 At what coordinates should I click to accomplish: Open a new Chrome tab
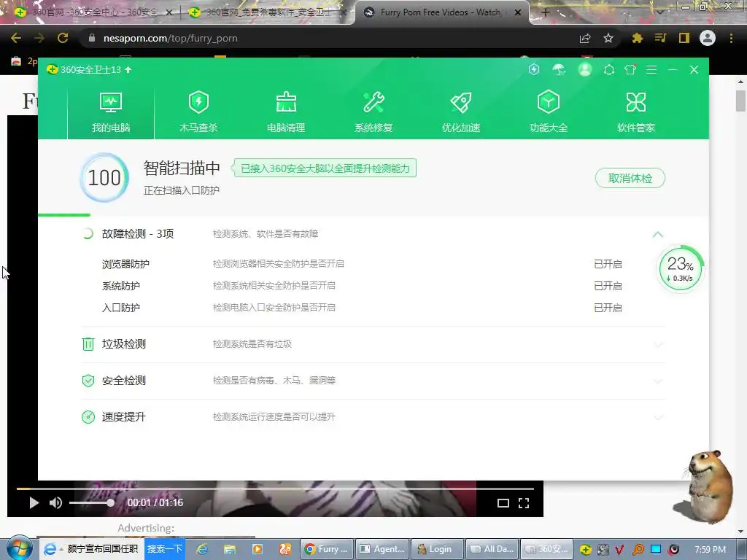(546, 13)
